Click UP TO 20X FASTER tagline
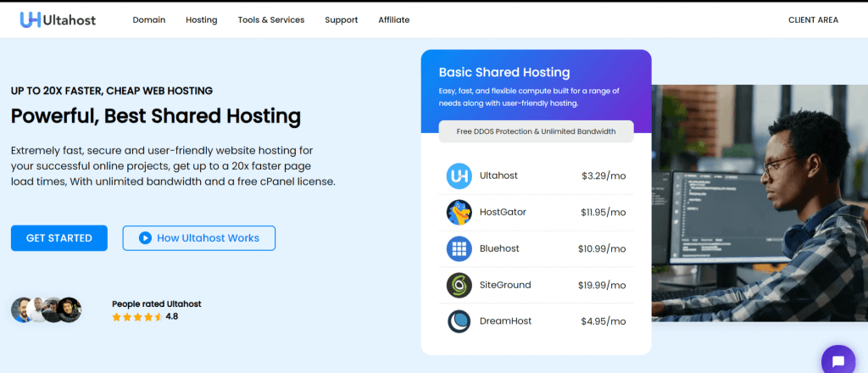Image resolution: width=868 pixels, height=373 pixels. (x=112, y=91)
